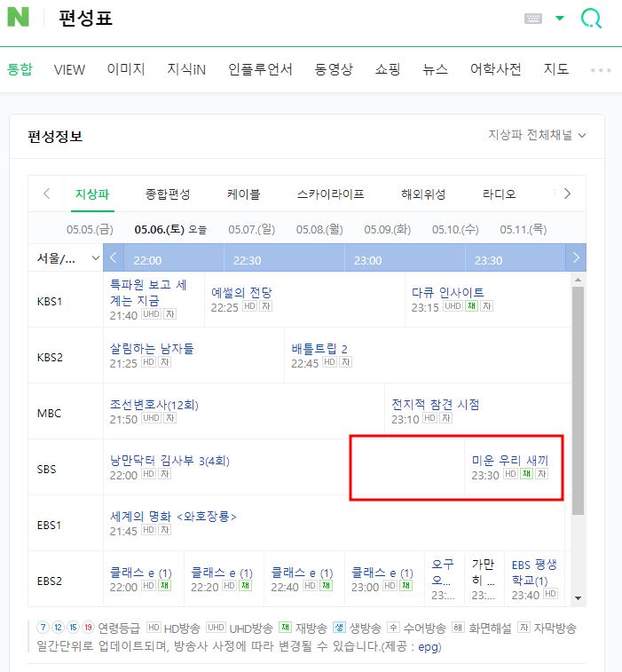Choose date 05.11.(목)
The width and height of the screenshot is (622, 672).
[x=523, y=230]
